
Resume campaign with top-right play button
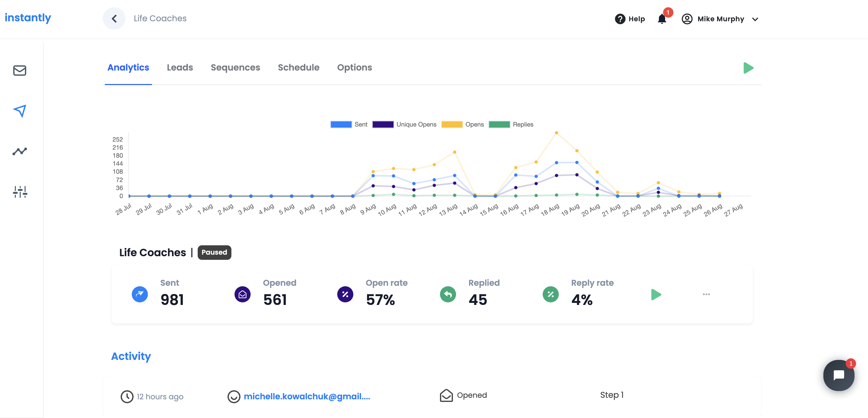click(748, 68)
